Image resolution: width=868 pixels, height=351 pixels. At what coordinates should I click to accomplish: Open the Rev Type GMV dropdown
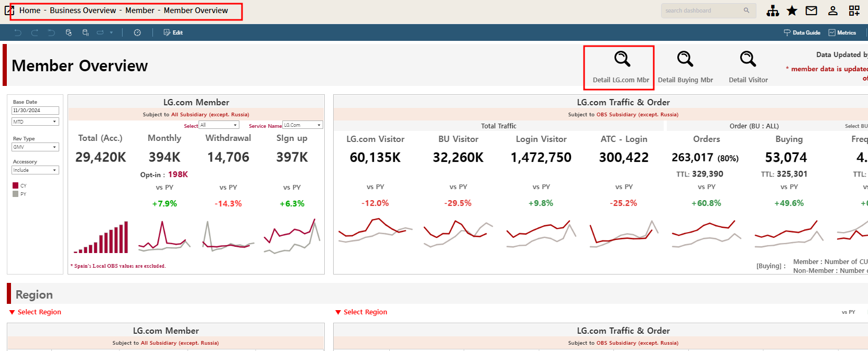point(35,147)
